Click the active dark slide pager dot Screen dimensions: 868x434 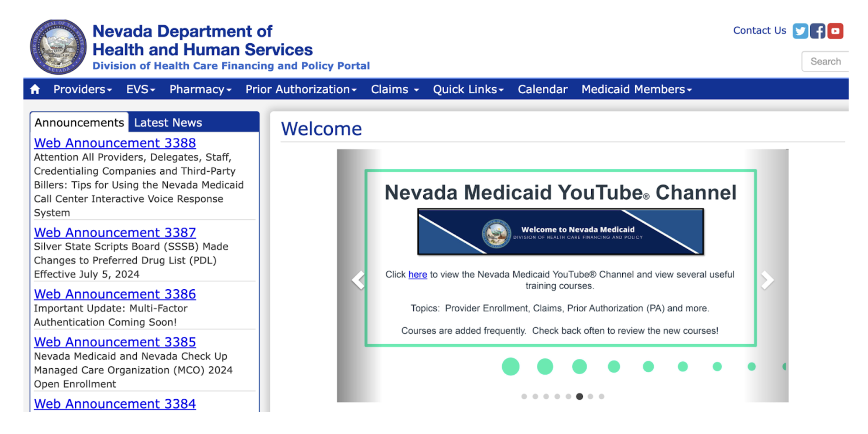579,396
